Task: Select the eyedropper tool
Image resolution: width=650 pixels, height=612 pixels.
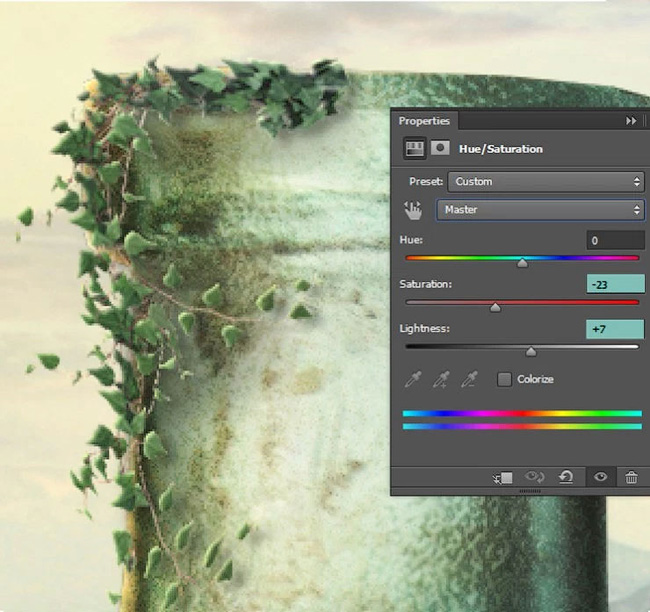Action: point(412,379)
